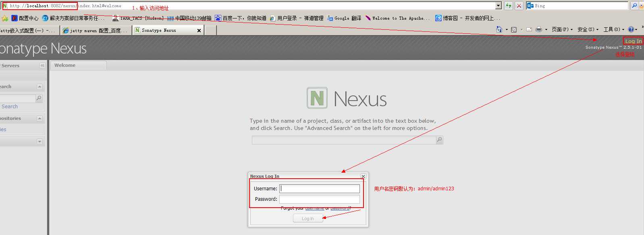Open the search provider dropdown arrow
644x235 pixels.
(641, 6)
